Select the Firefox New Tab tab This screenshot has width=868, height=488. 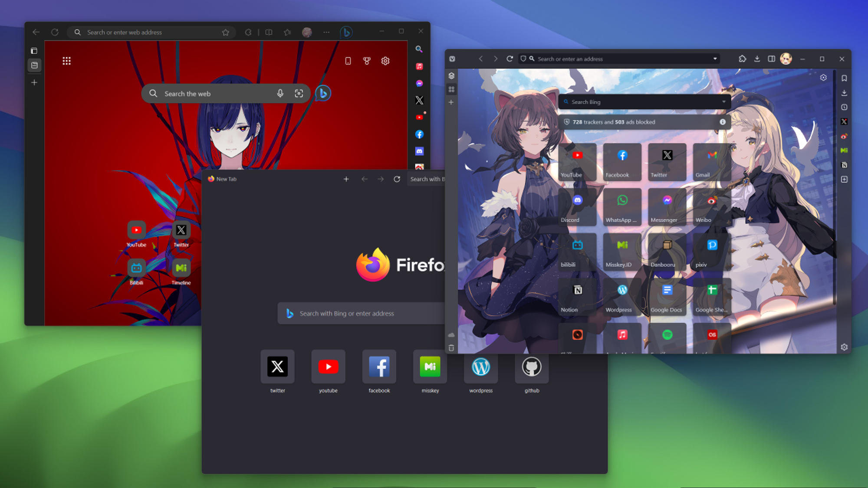222,179
